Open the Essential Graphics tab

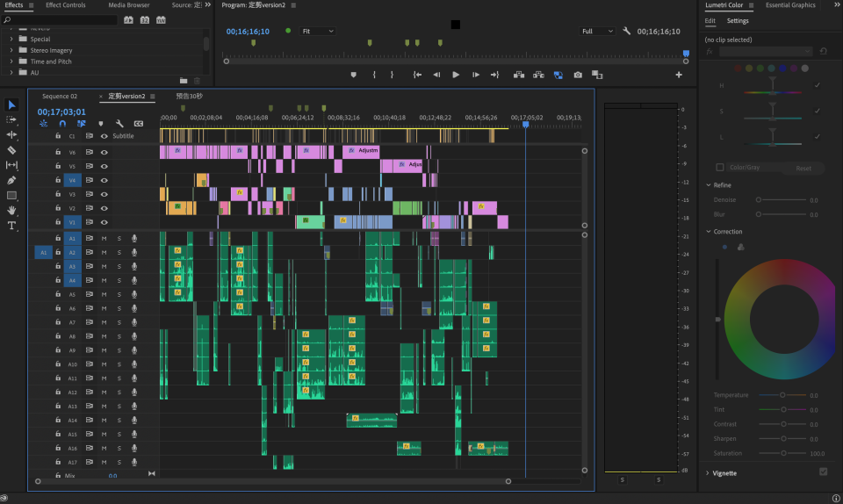[790, 5]
